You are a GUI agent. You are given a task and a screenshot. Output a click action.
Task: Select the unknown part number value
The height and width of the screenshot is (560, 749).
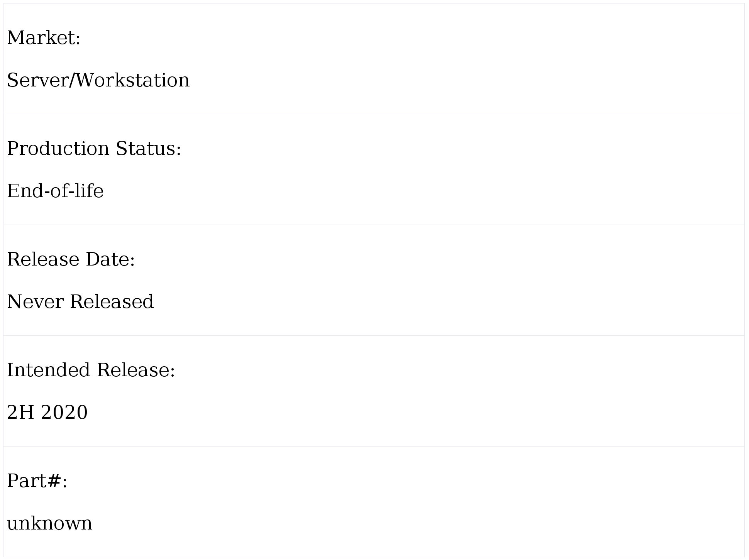49,524
